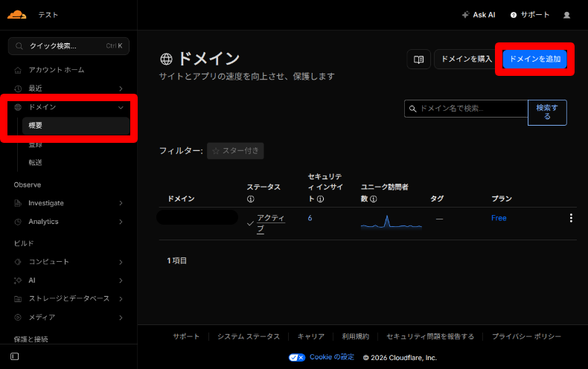Toggle the スター付き filter button
588x369 pixels.
click(x=235, y=151)
